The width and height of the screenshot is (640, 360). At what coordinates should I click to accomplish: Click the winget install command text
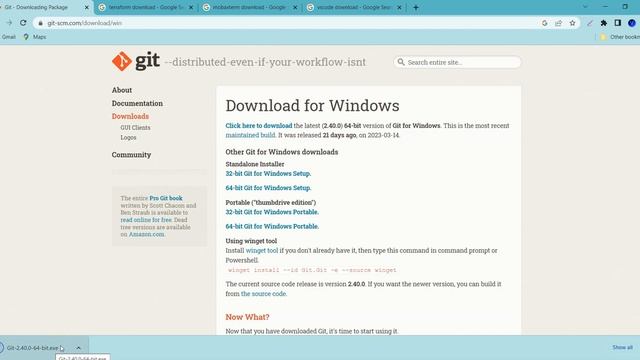[312, 270]
